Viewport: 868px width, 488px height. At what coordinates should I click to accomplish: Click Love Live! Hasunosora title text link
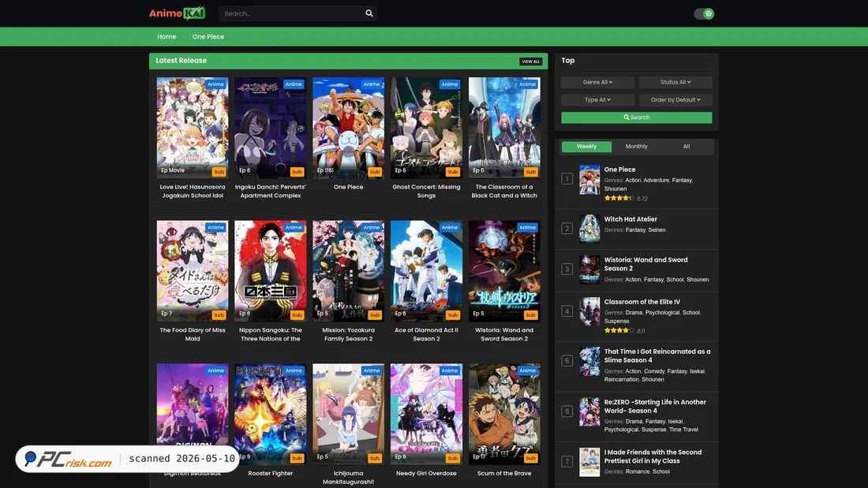click(x=192, y=192)
